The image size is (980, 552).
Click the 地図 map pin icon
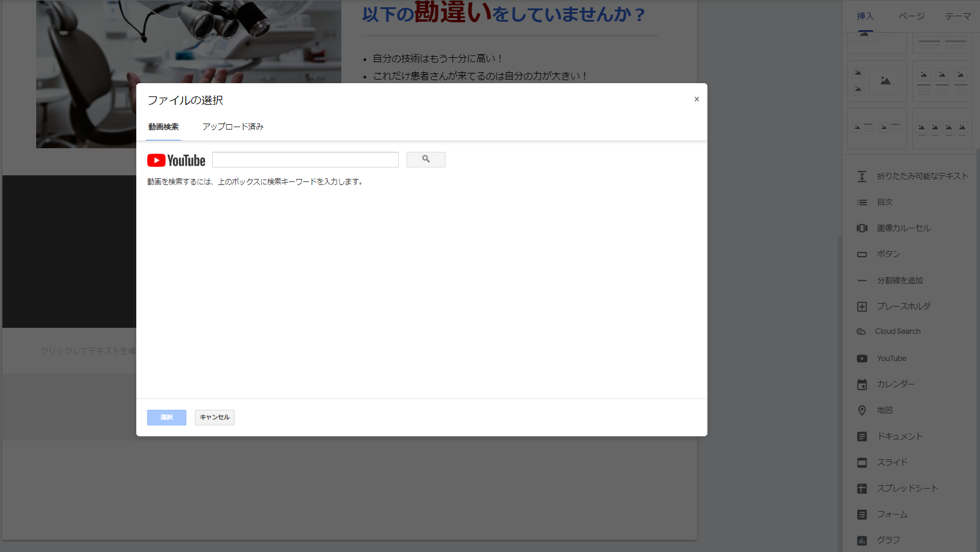click(x=862, y=410)
